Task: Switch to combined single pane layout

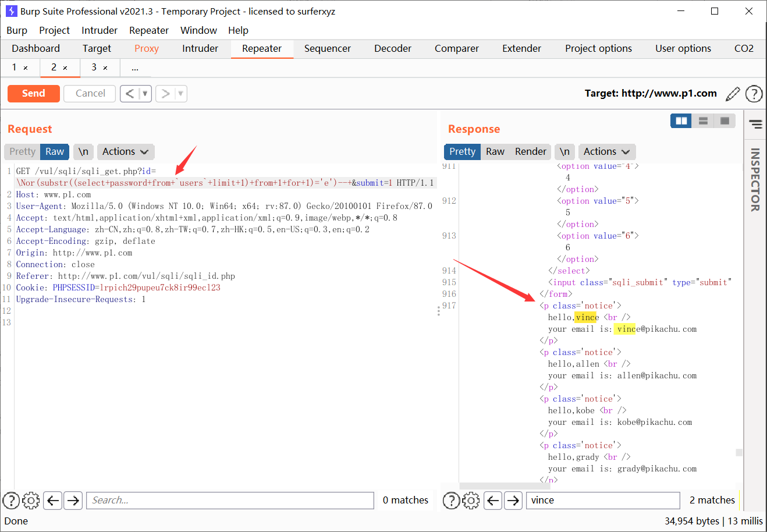Action: pos(725,120)
